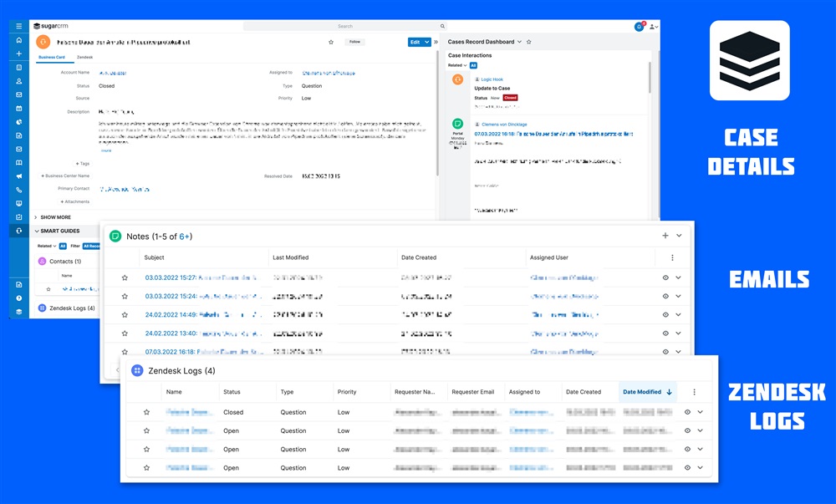
Task: Open the Cases Record Dashboard dropdown
Action: click(519, 42)
